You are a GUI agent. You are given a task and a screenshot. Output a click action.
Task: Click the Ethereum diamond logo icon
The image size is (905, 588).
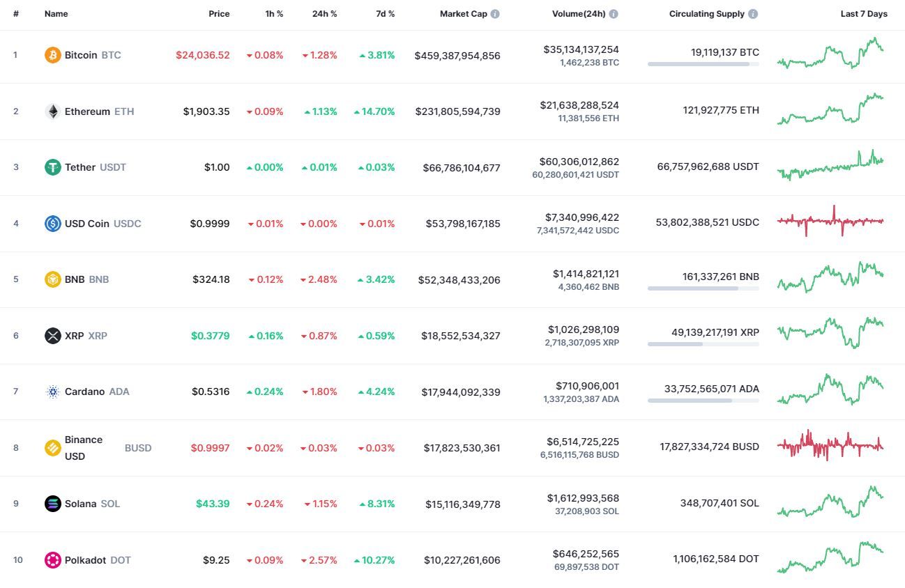coord(53,111)
